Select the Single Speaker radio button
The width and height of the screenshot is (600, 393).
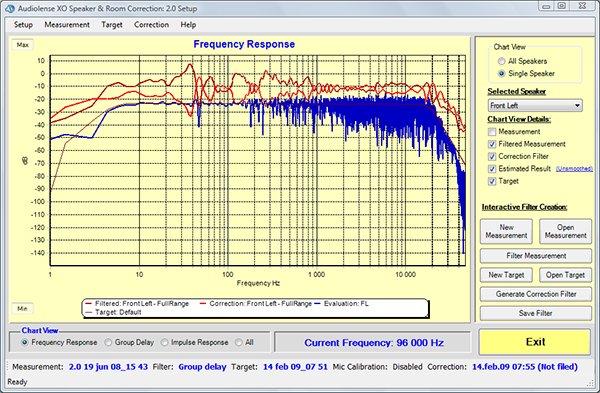501,73
